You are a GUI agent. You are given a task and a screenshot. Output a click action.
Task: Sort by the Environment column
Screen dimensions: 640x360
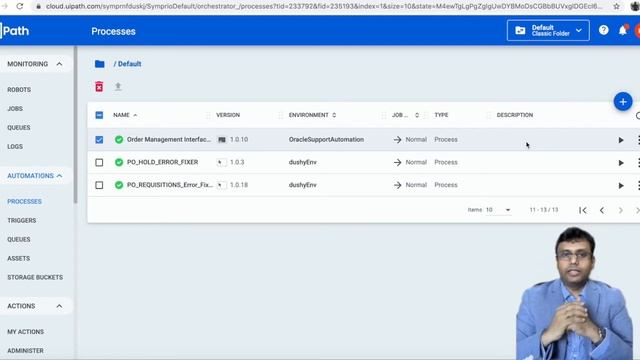click(312, 115)
